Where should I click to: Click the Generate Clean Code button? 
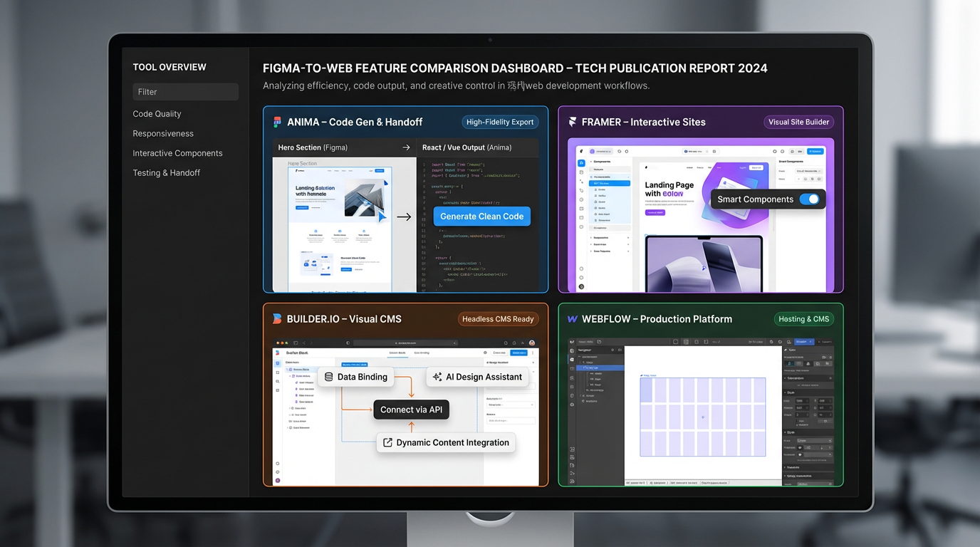[x=481, y=216]
